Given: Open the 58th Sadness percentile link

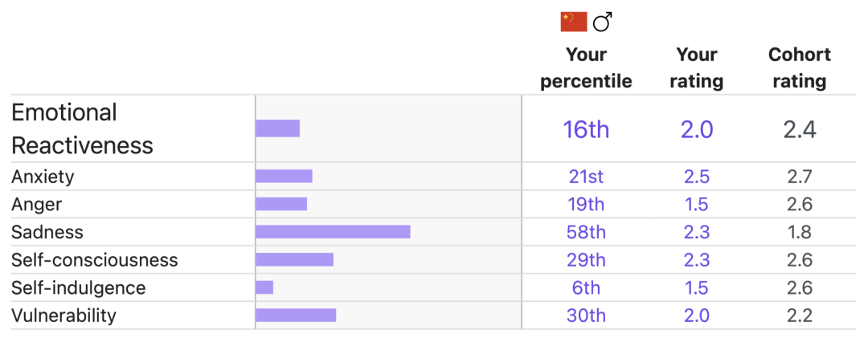Looking at the screenshot, I should (x=586, y=232).
